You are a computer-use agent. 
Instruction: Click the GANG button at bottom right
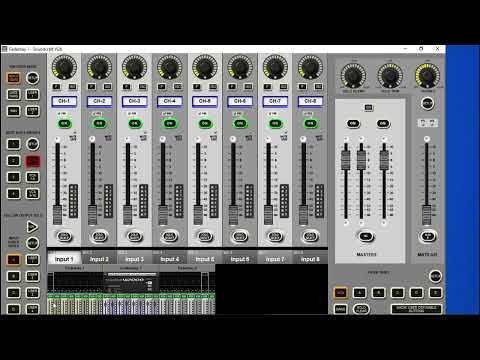pos(340,309)
